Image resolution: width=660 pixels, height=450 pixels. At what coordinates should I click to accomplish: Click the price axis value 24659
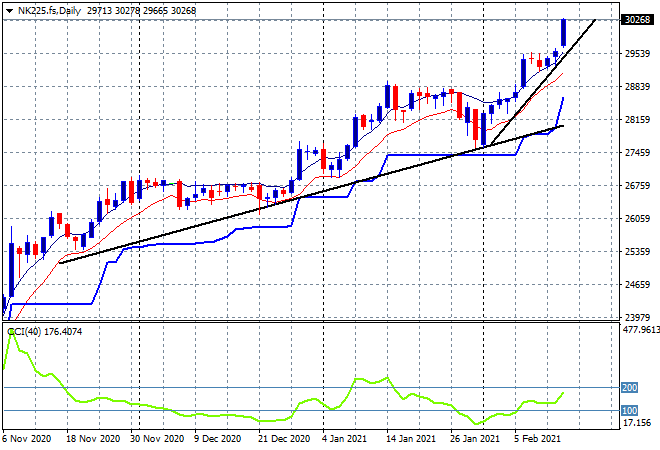[637, 285]
